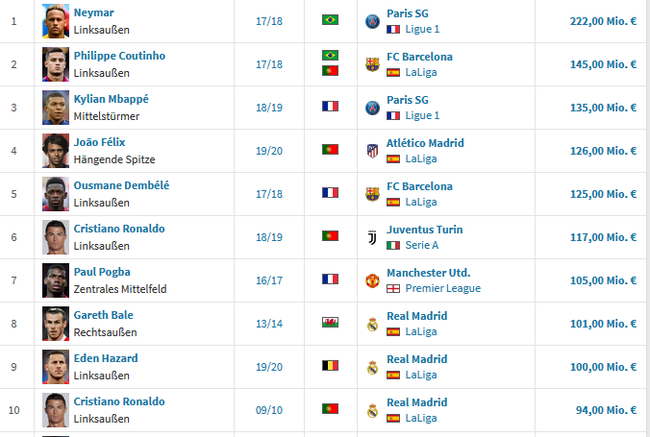The height and width of the screenshot is (437, 650).
Task: Click the Welsh flag in Gareth Bale's row
Action: (x=330, y=322)
